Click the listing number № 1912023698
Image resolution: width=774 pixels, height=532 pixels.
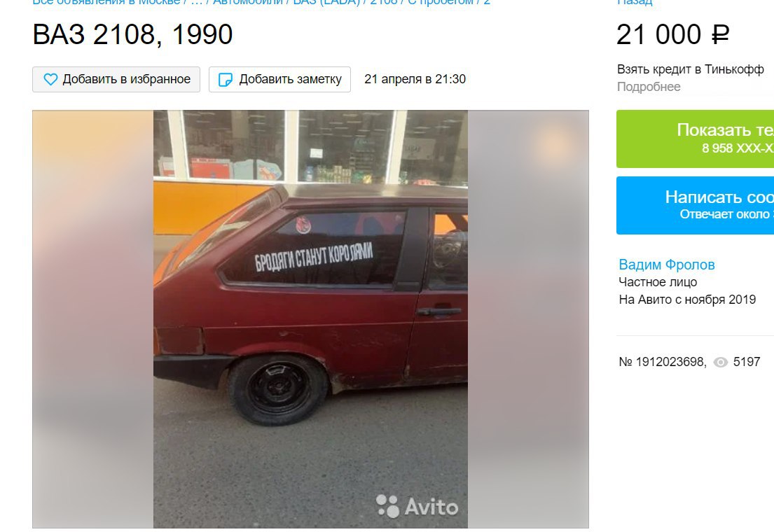pyautogui.click(x=663, y=362)
